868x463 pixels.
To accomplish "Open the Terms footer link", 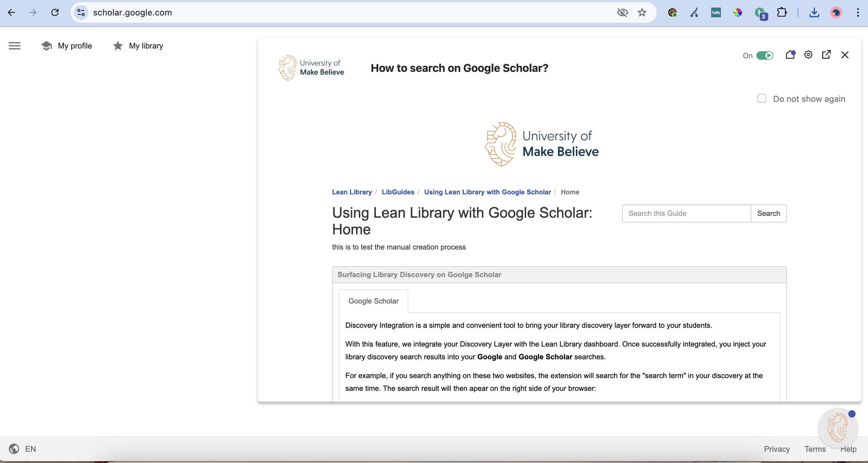I will tap(815, 449).
